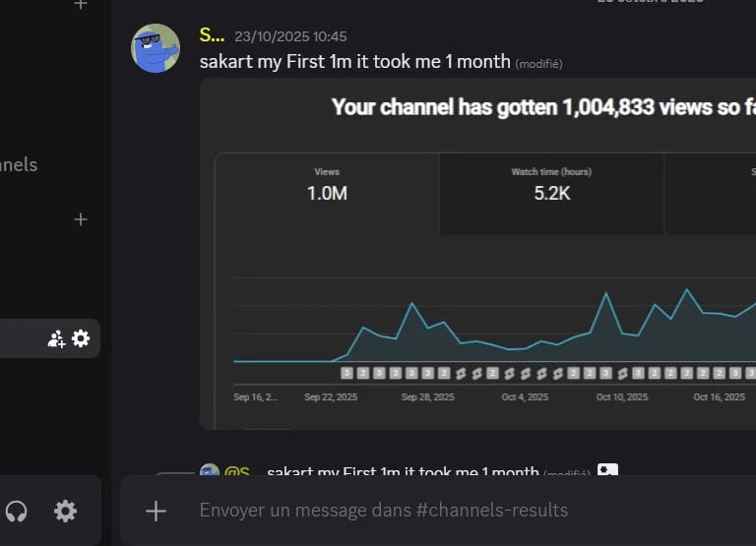The width and height of the screenshot is (756, 546).
Task: Click the create channel plus under 'nnels' category
Action: pos(81,219)
